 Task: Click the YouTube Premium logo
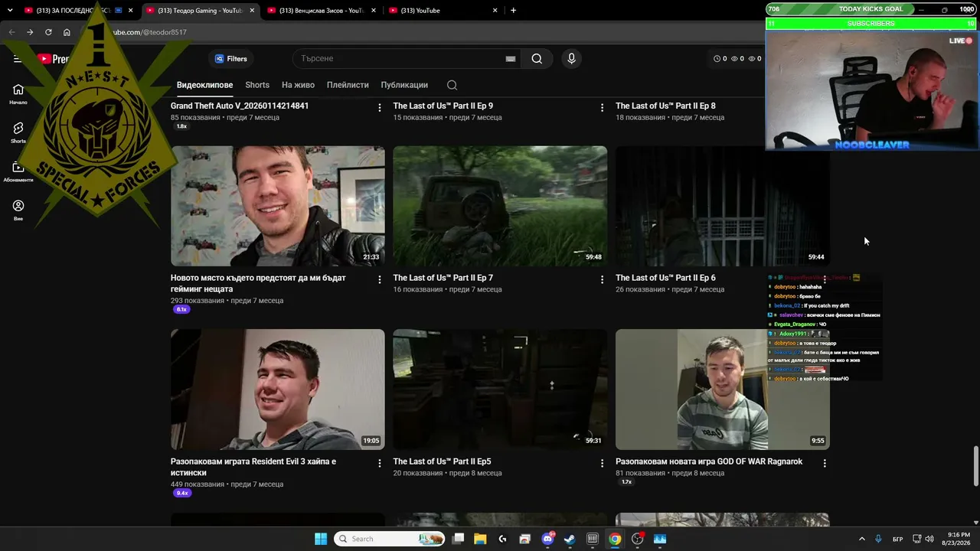(54, 59)
